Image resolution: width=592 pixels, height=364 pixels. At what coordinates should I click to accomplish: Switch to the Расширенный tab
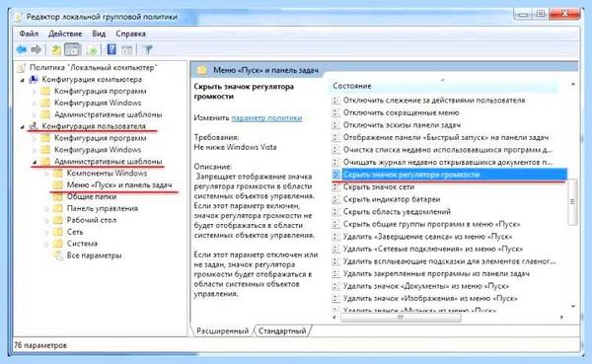click(x=222, y=330)
